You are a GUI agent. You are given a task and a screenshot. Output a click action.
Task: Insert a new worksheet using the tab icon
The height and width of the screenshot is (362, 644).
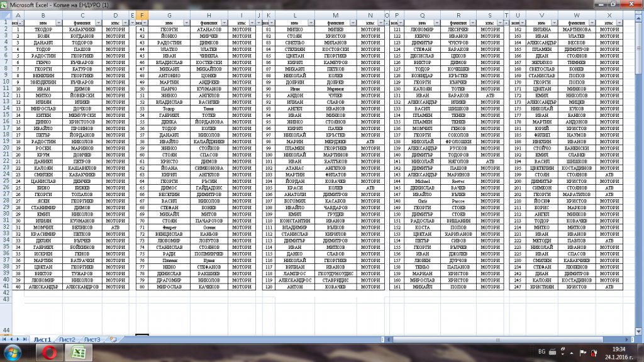click(113, 339)
